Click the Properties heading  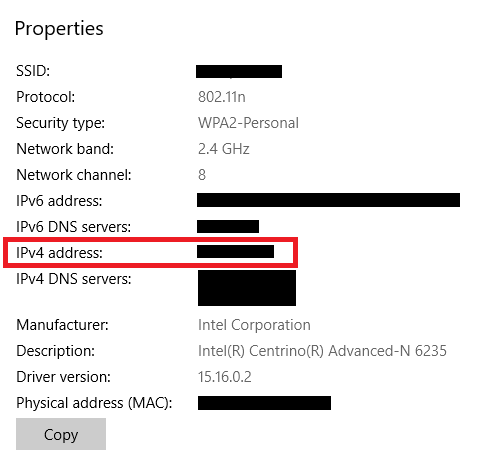point(59,29)
